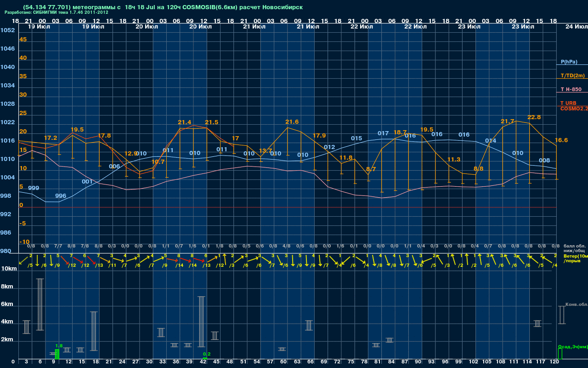Select the 22.8 temperature maximum label
This screenshot has height=368, width=588.
click(x=534, y=117)
